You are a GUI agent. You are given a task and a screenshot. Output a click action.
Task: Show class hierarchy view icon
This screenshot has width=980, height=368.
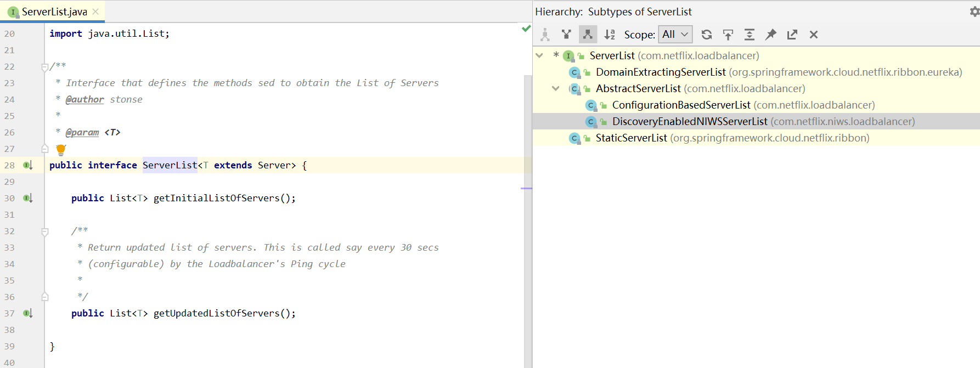[545, 35]
